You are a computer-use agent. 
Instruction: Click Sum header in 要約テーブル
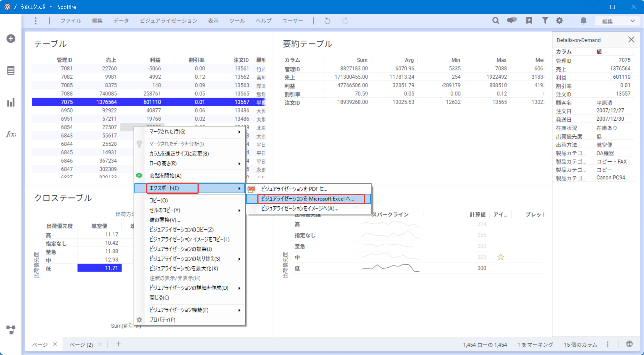pyautogui.click(x=362, y=60)
